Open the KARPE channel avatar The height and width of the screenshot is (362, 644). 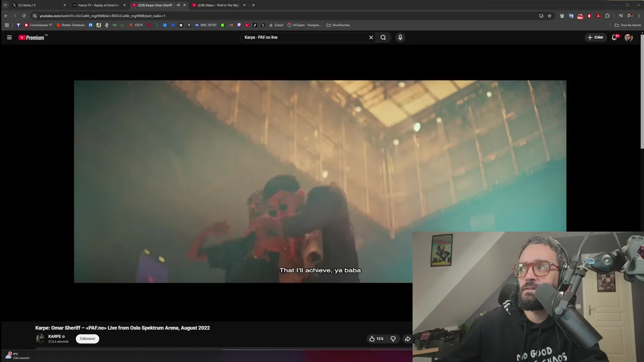tap(40, 338)
